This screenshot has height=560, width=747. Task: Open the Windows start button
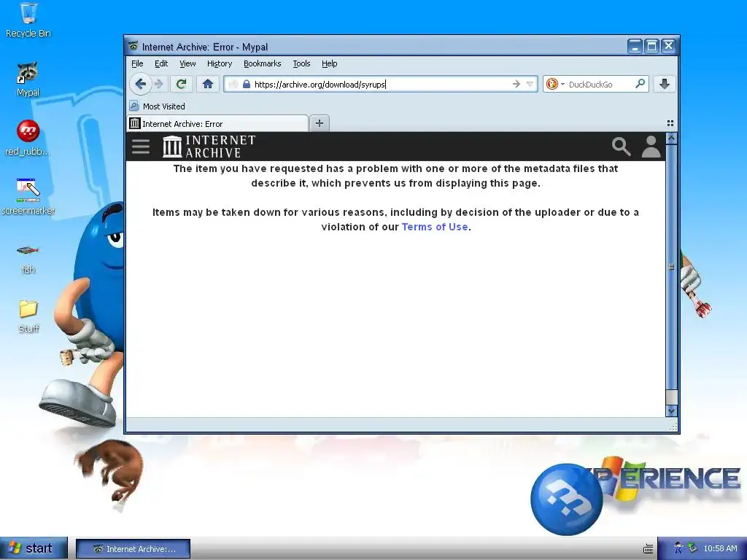click(34, 548)
